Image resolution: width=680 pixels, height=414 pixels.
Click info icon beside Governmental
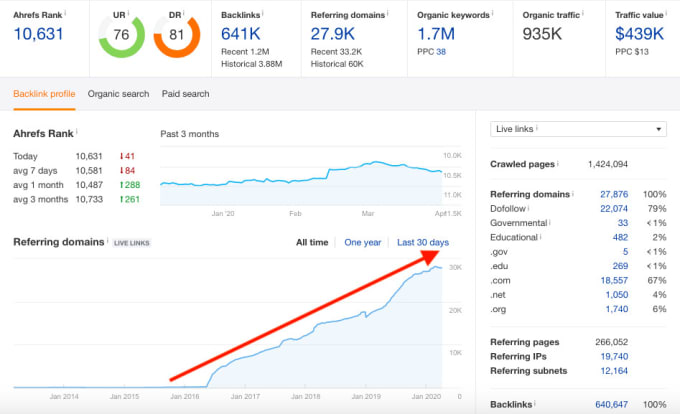click(x=550, y=222)
